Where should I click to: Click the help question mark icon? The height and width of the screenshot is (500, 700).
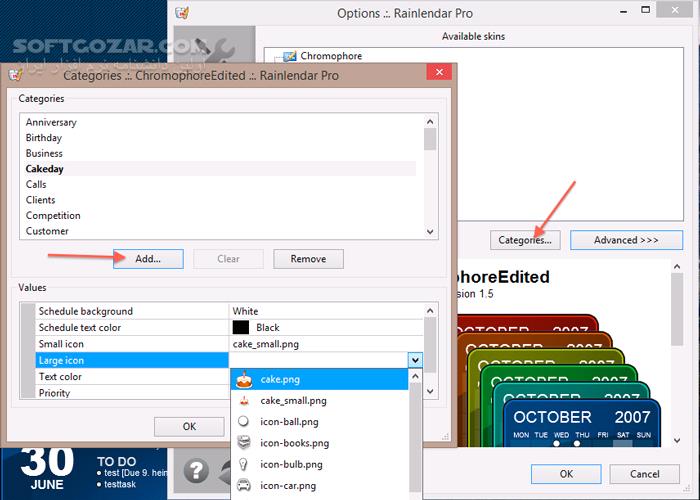[x=196, y=471]
